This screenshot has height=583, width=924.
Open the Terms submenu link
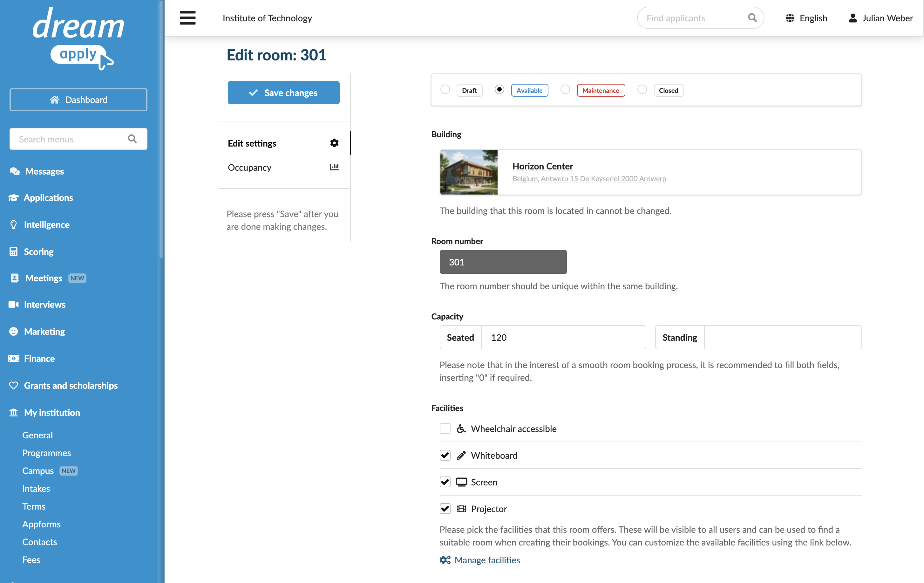tap(34, 506)
